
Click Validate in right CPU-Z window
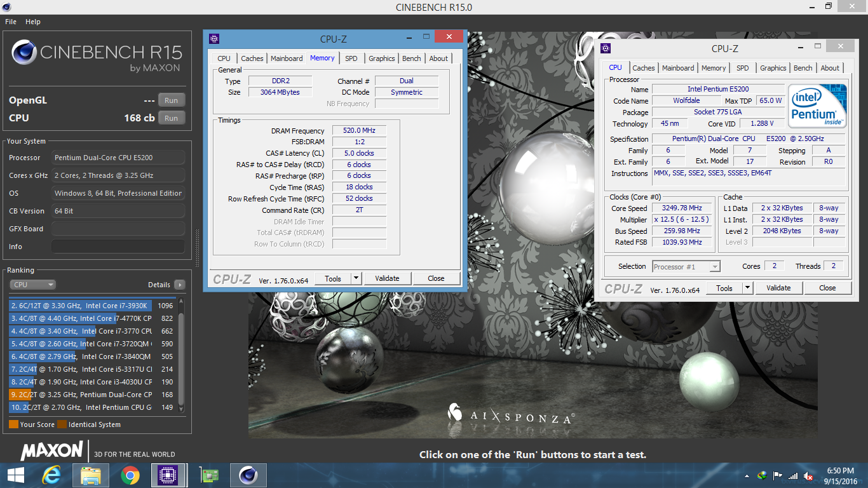click(x=778, y=288)
